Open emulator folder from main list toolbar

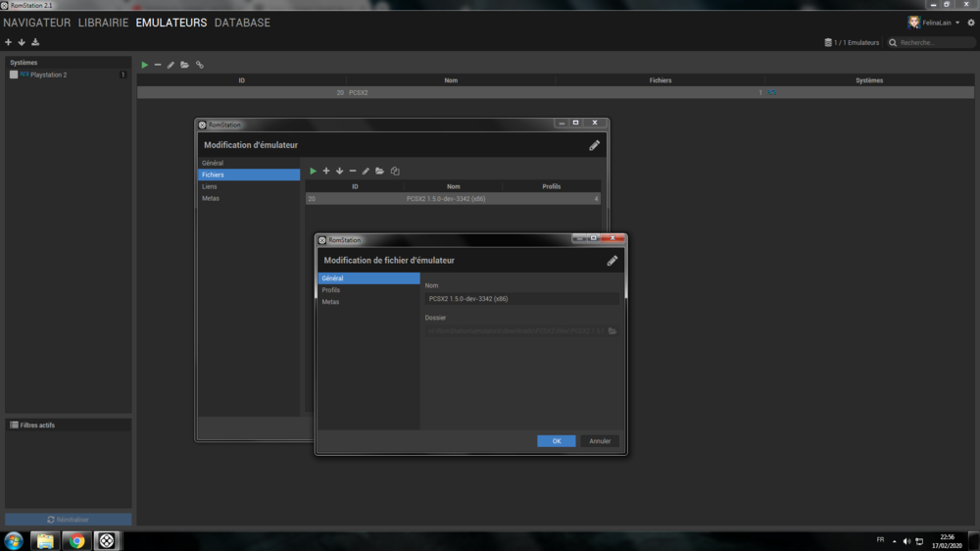(184, 65)
